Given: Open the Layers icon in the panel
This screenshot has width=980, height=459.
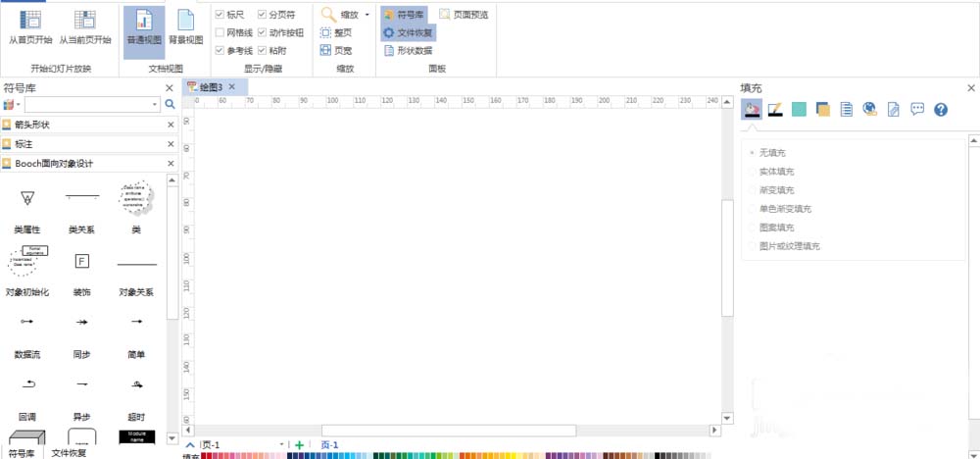Looking at the screenshot, I should (822, 110).
